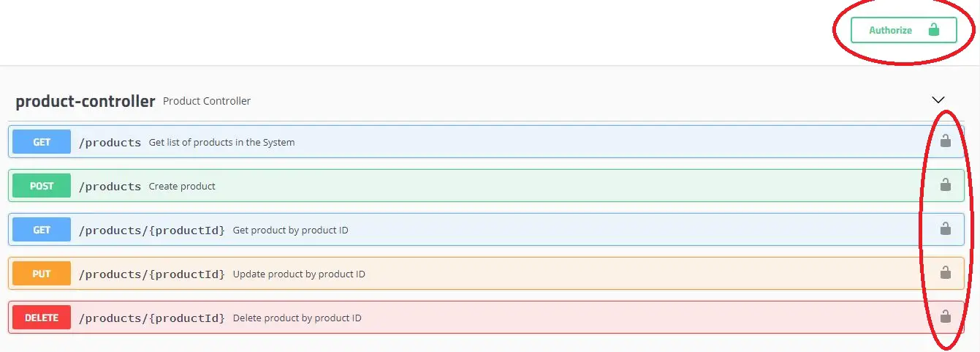Click the lock icon on the DELETE row
980x352 pixels.
pos(945,316)
